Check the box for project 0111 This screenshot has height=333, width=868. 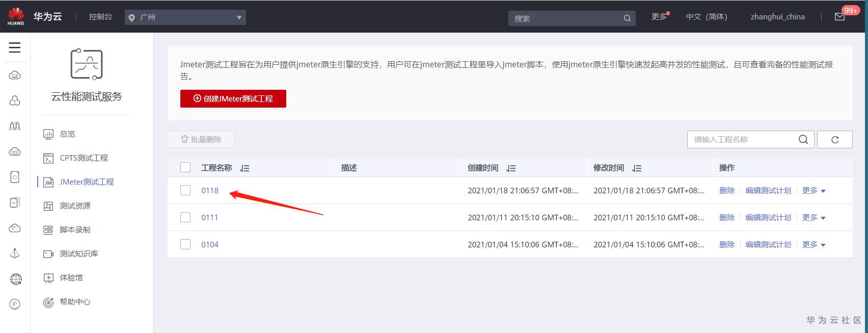[x=185, y=217]
